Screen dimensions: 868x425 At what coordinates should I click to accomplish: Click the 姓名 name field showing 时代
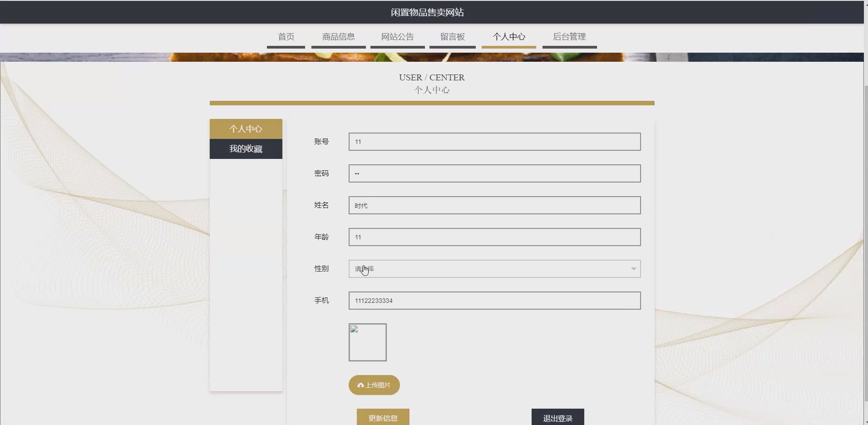494,205
